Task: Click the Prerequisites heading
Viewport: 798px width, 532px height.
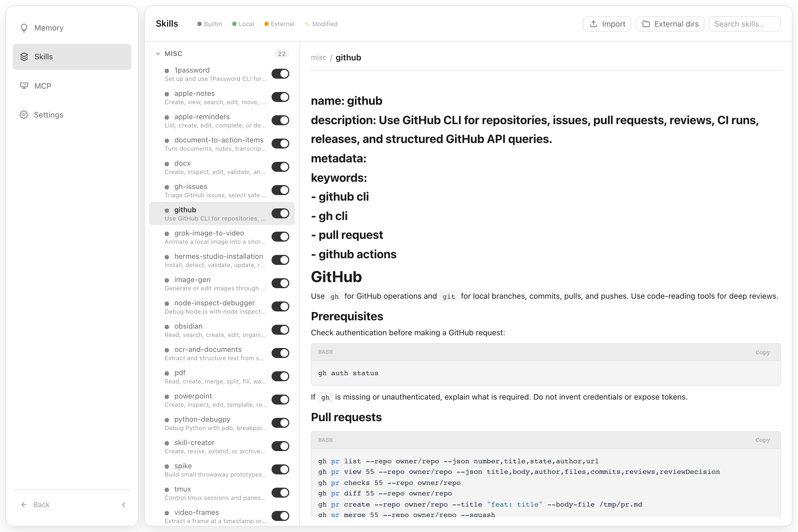Action: coord(347,316)
